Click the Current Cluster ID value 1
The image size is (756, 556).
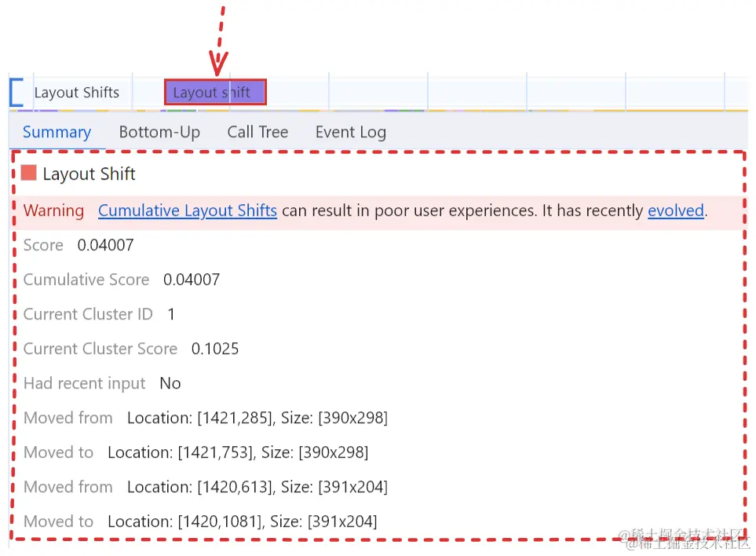tap(171, 314)
